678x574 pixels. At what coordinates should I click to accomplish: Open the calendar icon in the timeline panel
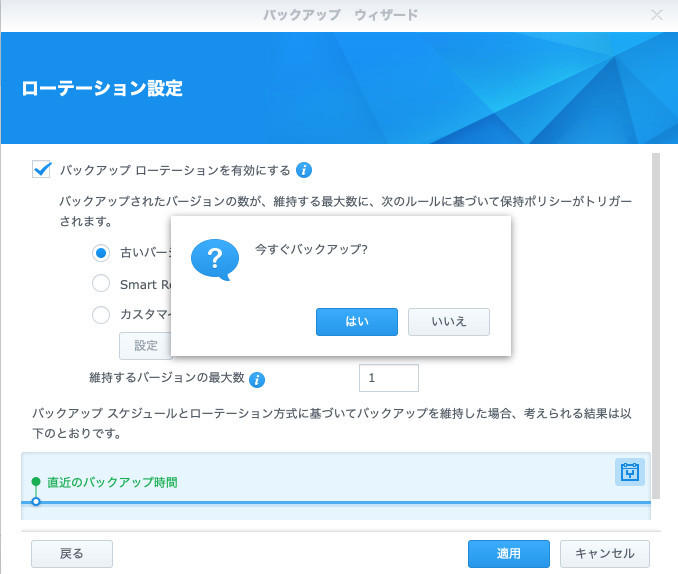[630, 472]
